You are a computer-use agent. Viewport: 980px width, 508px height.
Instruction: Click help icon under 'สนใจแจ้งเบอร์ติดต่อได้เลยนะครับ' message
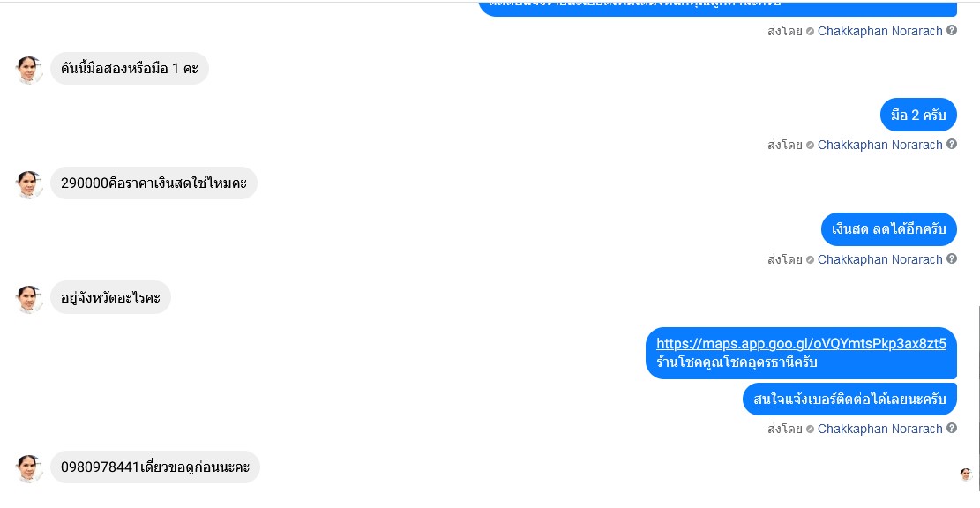[x=951, y=428]
